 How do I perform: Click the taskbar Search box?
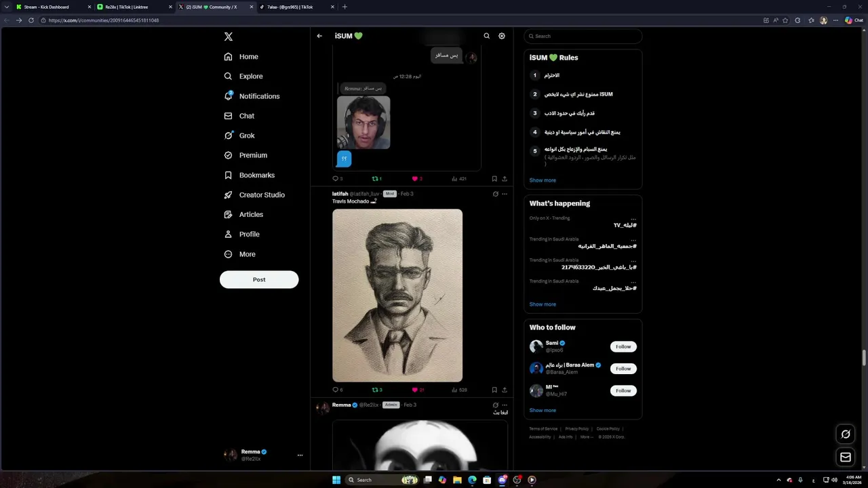pyautogui.click(x=383, y=480)
